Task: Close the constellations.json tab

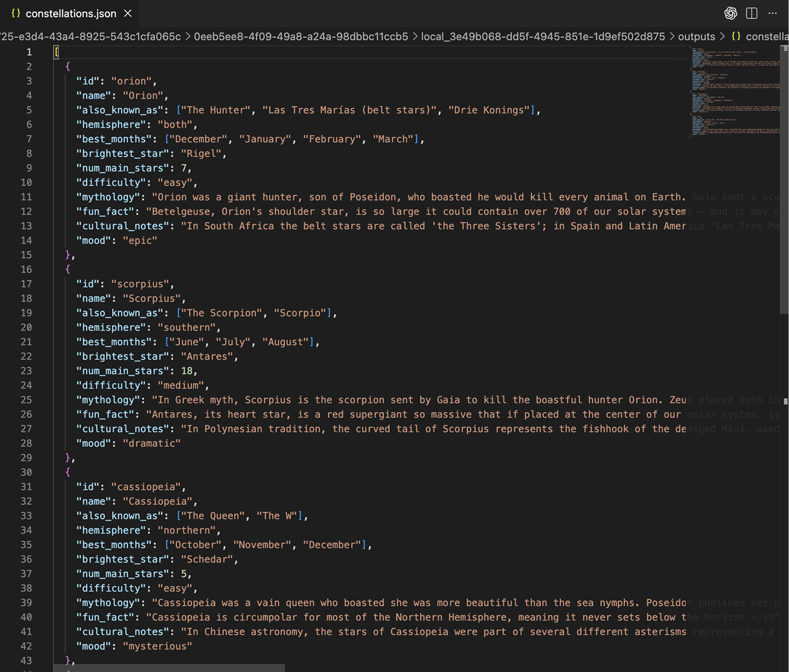Action: pos(127,14)
